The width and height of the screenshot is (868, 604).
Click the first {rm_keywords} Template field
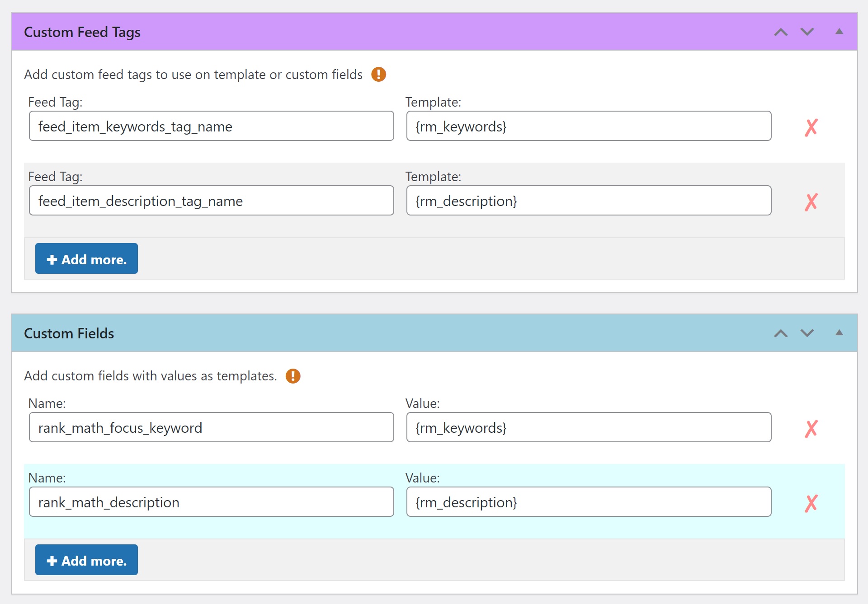coord(588,126)
